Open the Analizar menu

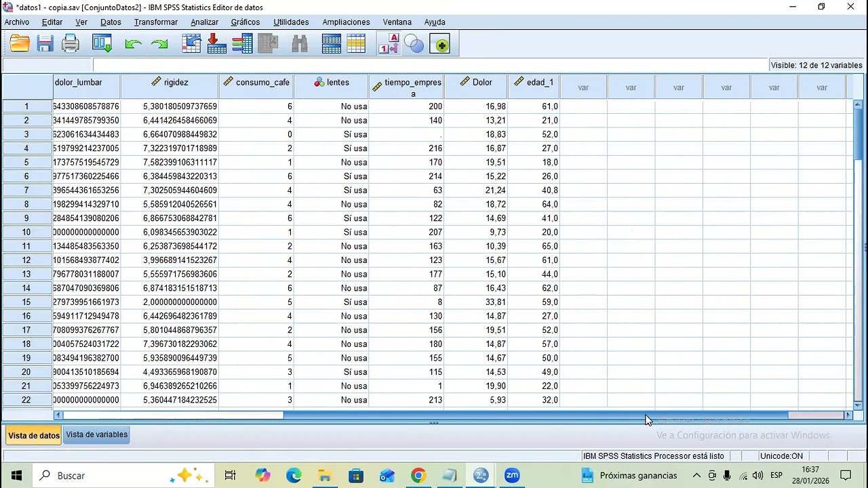click(x=204, y=22)
